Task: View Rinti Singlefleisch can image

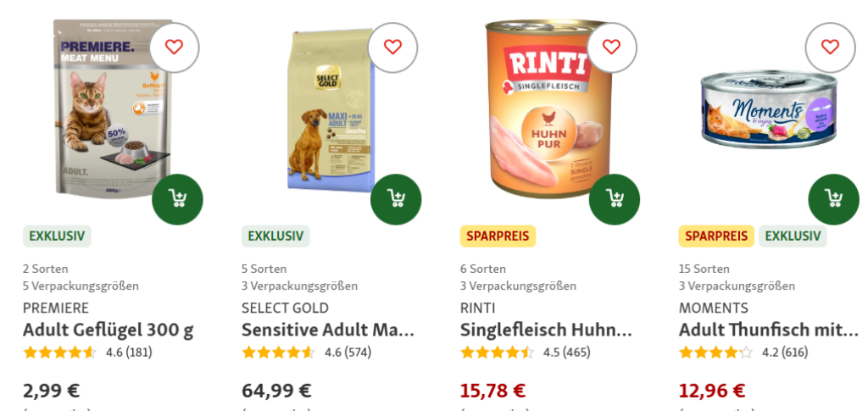Action: (549, 108)
